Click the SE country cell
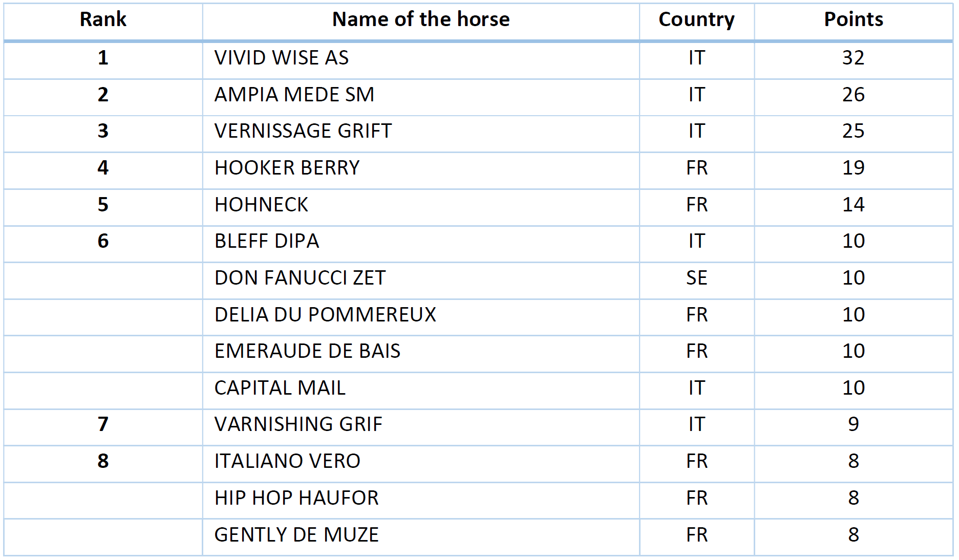Screen dimensions: 959x560 (696, 278)
